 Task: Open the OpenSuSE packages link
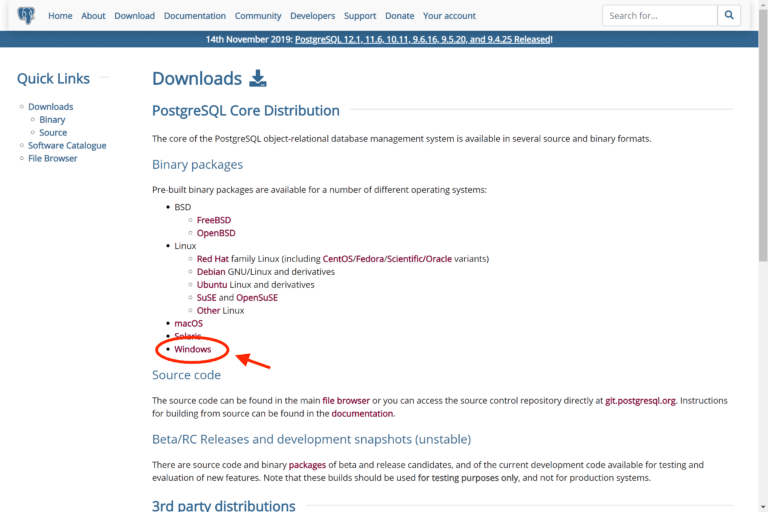[257, 298]
